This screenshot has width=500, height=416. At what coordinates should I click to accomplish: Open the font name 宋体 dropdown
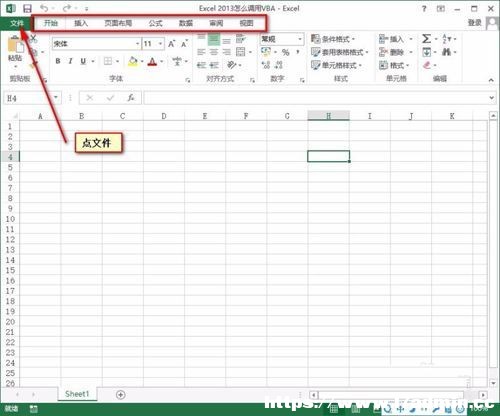[137, 44]
